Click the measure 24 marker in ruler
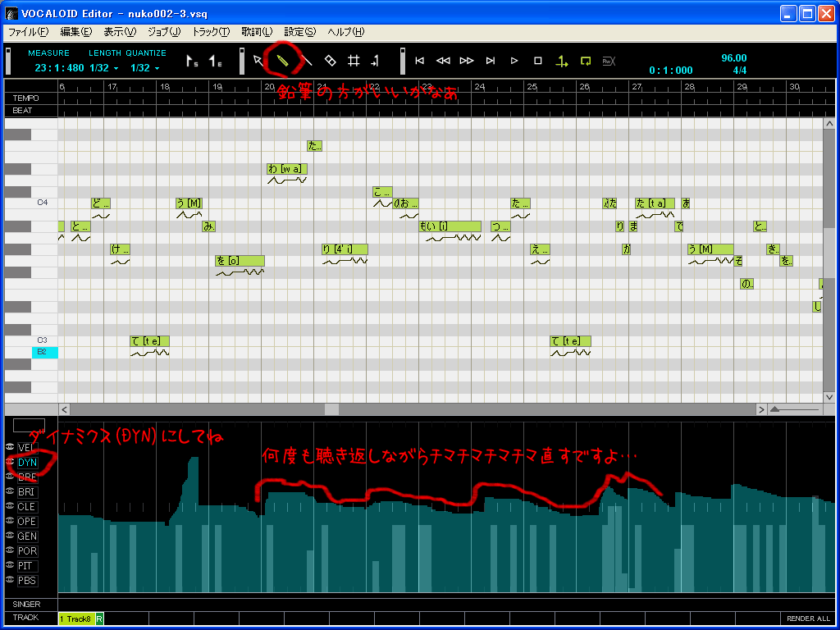Viewport: 840px width, 630px height. click(x=479, y=86)
